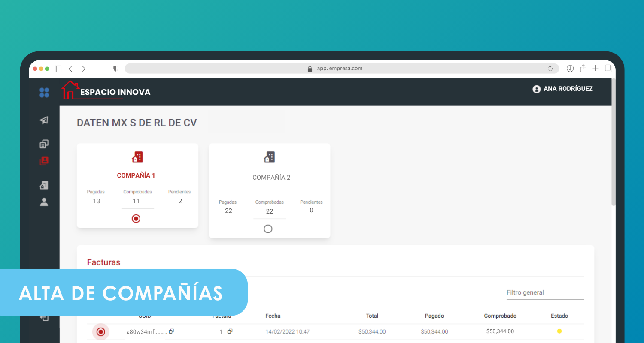Select the Compañía 1 radio button

click(136, 219)
